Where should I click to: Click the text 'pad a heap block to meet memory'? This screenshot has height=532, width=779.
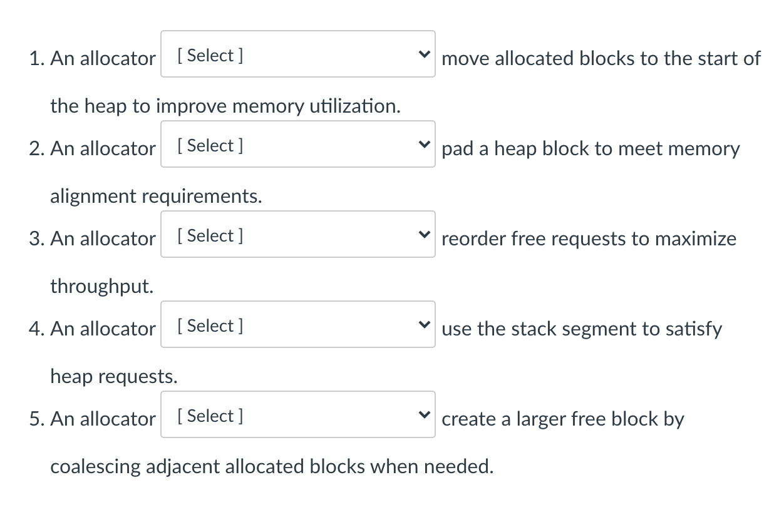[x=591, y=148]
